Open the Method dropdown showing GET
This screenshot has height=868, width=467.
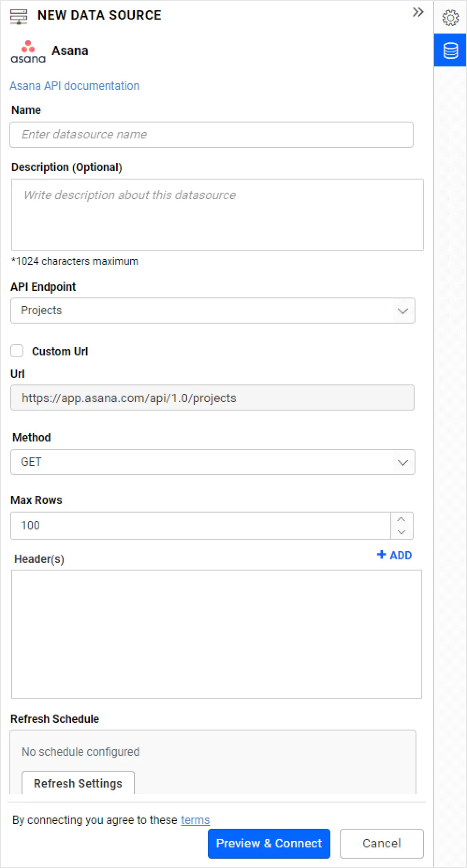tap(212, 462)
